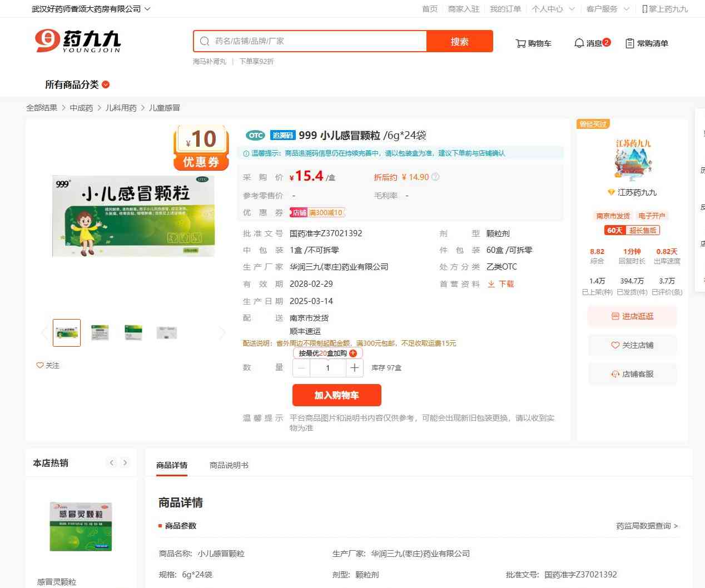Open the shopping cart 购物车
Viewport: 705px width, 588px height.
point(533,43)
